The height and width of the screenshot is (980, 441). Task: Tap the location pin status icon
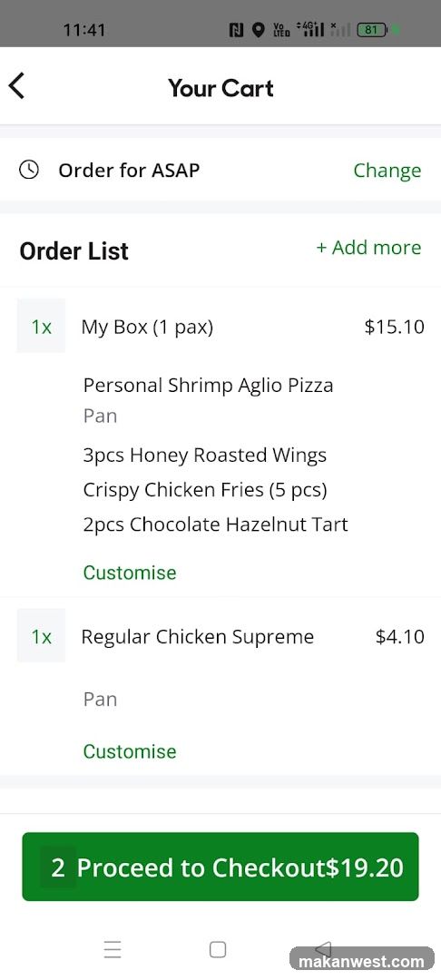258,29
